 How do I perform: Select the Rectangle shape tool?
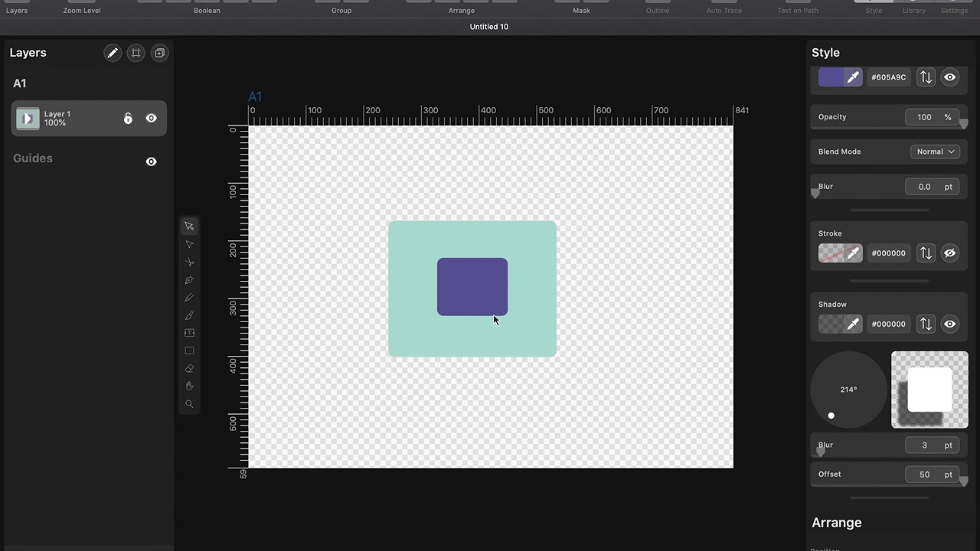point(189,350)
